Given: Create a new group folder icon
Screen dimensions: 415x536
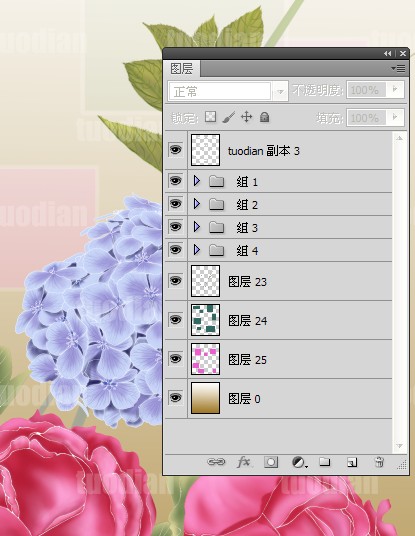Looking at the screenshot, I should click(x=324, y=462).
